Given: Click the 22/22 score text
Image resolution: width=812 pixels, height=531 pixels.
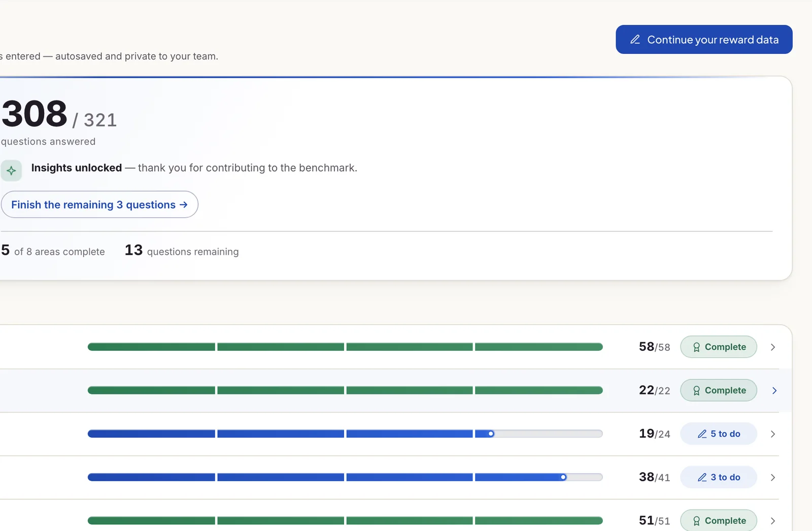Looking at the screenshot, I should [655, 390].
